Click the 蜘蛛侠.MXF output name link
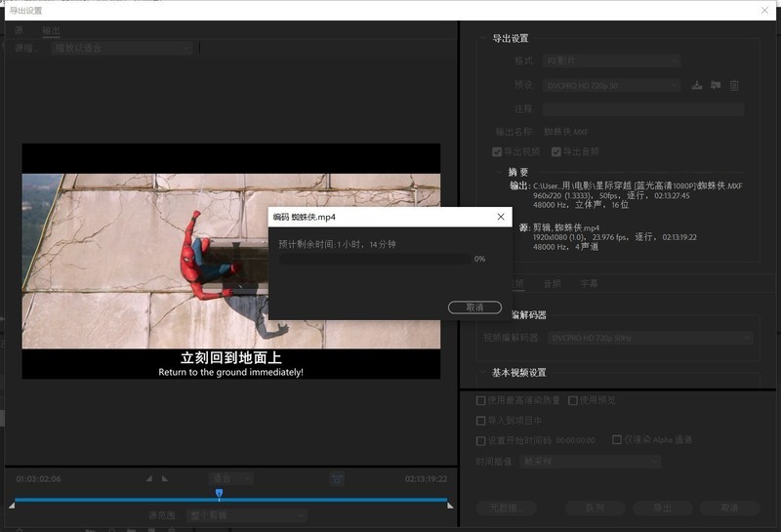The image size is (781, 532). [566, 132]
